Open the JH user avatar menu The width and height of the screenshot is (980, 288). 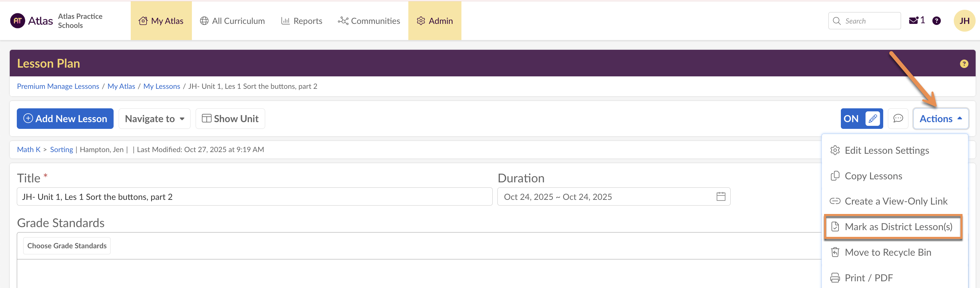click(x=964, y=21)
